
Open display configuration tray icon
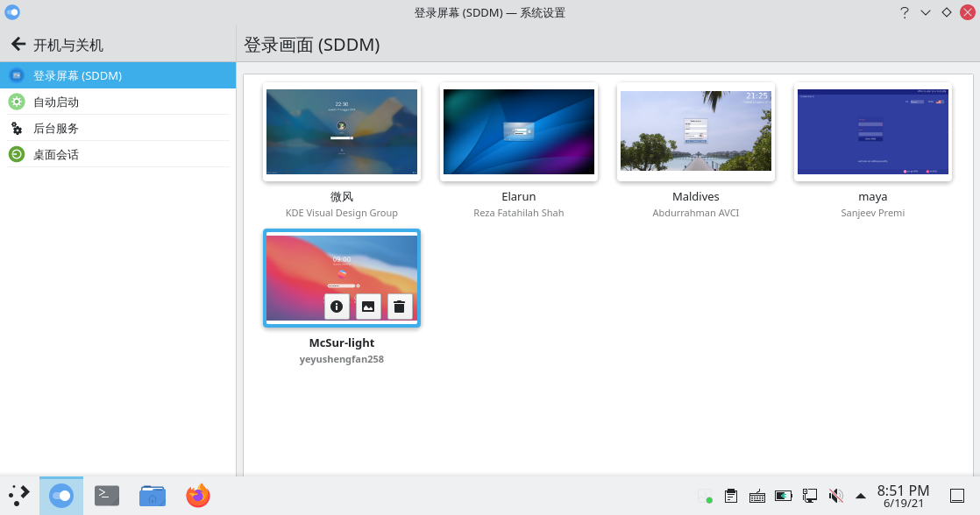pos(810,495)
